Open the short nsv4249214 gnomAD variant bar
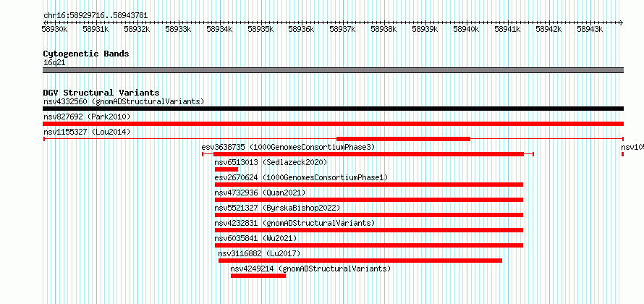644x304 pixels. 258,276
